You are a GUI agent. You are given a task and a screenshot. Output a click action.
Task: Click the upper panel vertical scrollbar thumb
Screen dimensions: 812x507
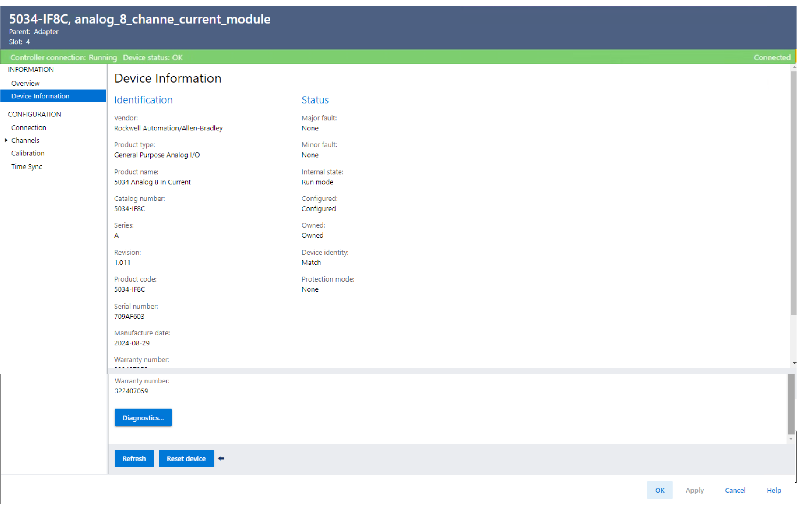coord(794,193)
